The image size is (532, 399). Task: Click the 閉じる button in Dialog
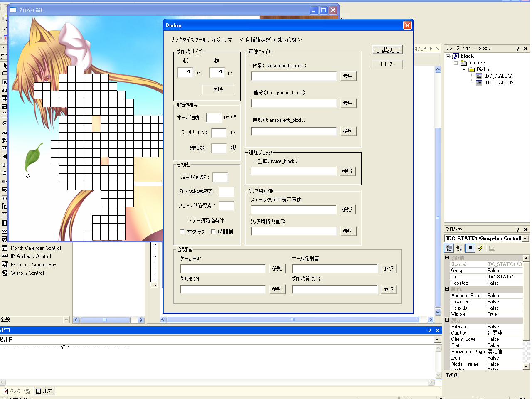(387, 64)
